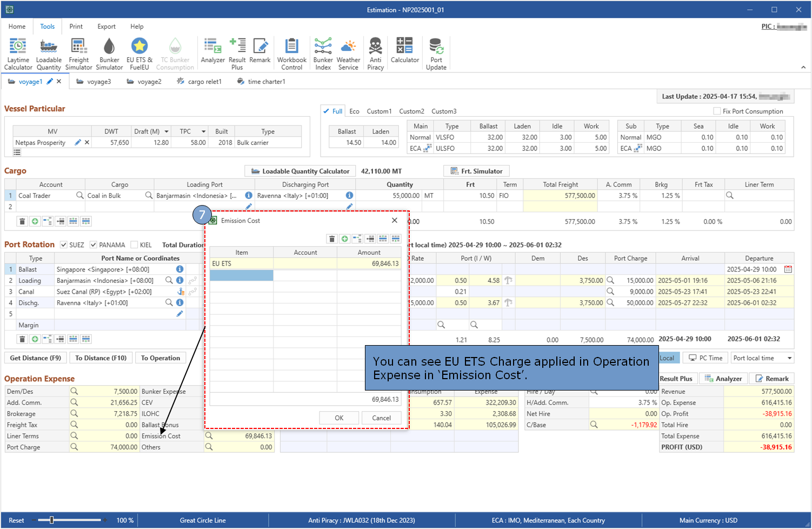Switch to the voyage3 tab
The height and width of the screenshot is (529, 812).
[x=99, y=82]
